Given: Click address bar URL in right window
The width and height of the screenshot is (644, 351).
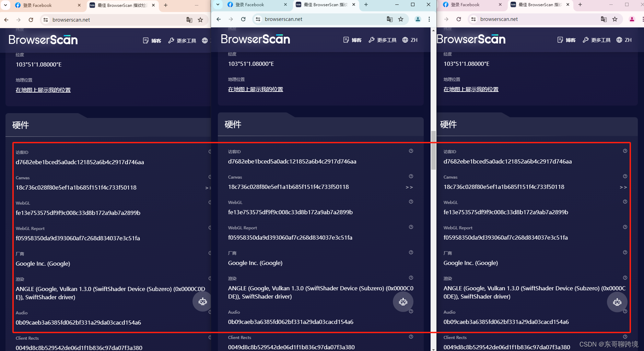Looking at the screenshot, I should click(499, 19).
